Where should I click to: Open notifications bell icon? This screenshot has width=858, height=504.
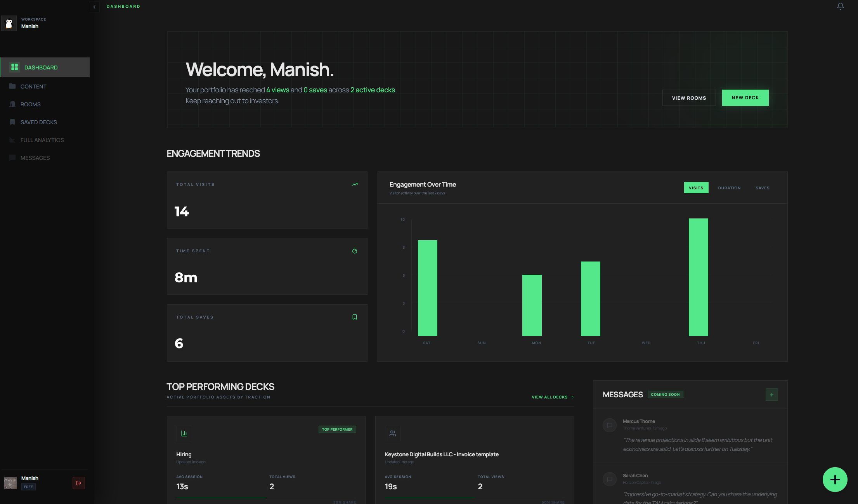pos(840,6)
